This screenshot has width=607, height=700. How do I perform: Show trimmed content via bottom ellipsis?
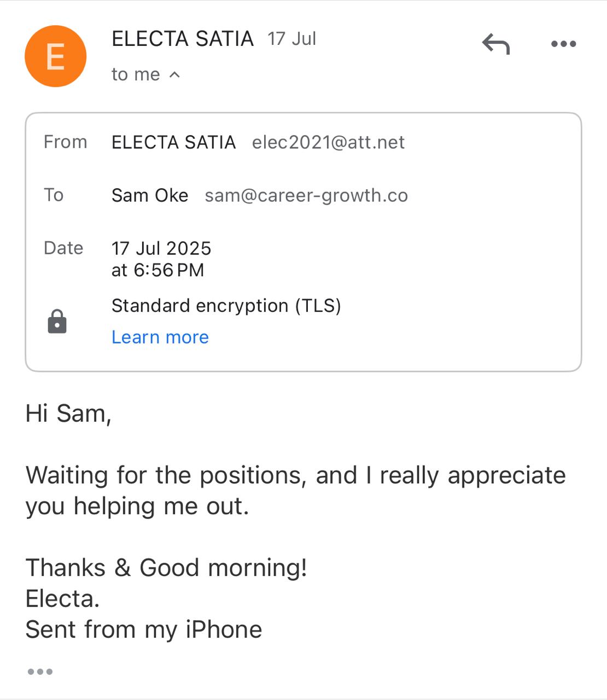point(40,672)
